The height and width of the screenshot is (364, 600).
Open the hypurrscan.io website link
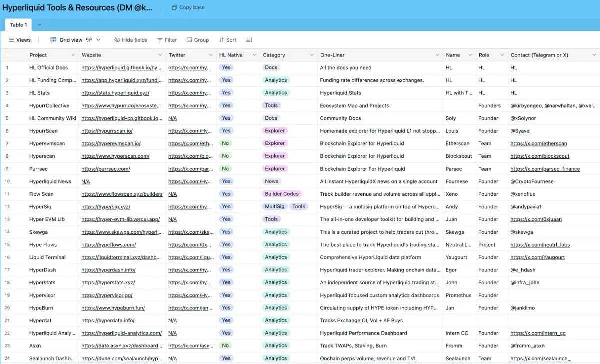click(107, 131)
